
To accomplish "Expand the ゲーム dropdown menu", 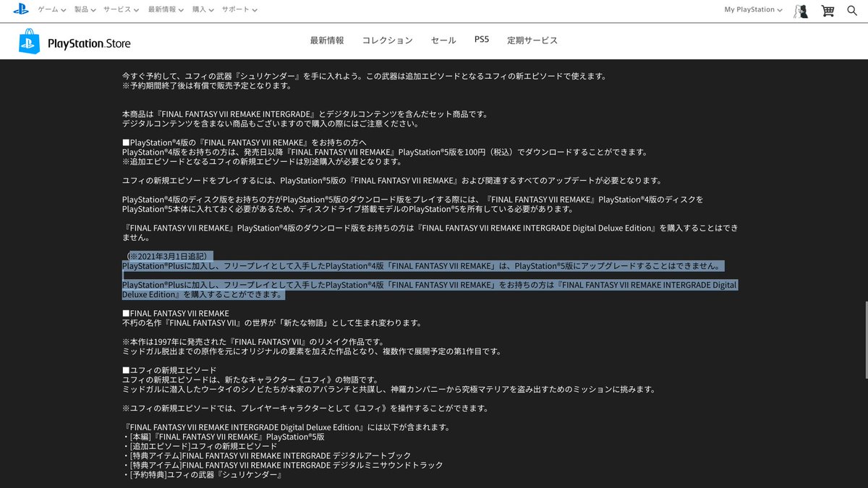I will coord(52,10).
